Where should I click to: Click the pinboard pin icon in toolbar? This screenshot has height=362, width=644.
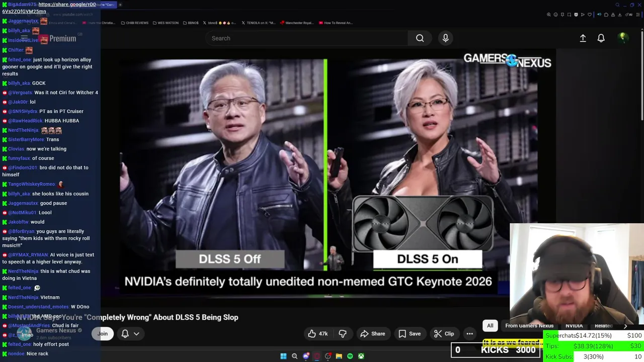[x=562, y=15]
